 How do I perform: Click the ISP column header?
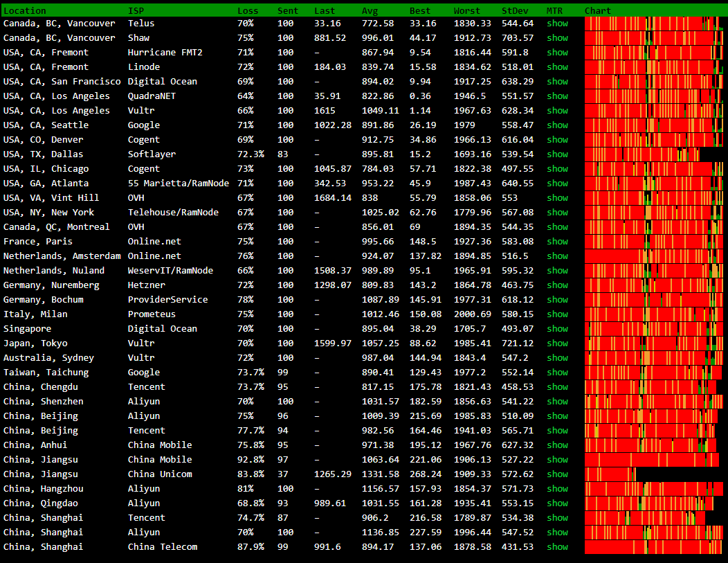pos(136,10)
